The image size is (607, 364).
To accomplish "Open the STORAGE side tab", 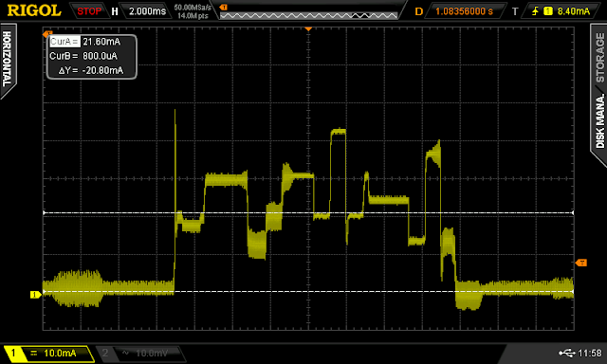I will pyautogui.click(x=599, y=57).
